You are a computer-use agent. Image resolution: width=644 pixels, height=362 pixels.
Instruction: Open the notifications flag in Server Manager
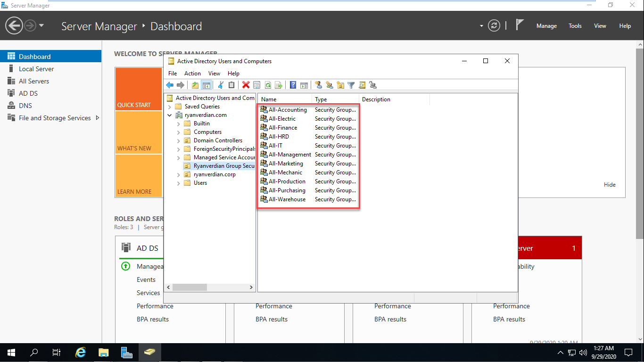pos(520,25)
